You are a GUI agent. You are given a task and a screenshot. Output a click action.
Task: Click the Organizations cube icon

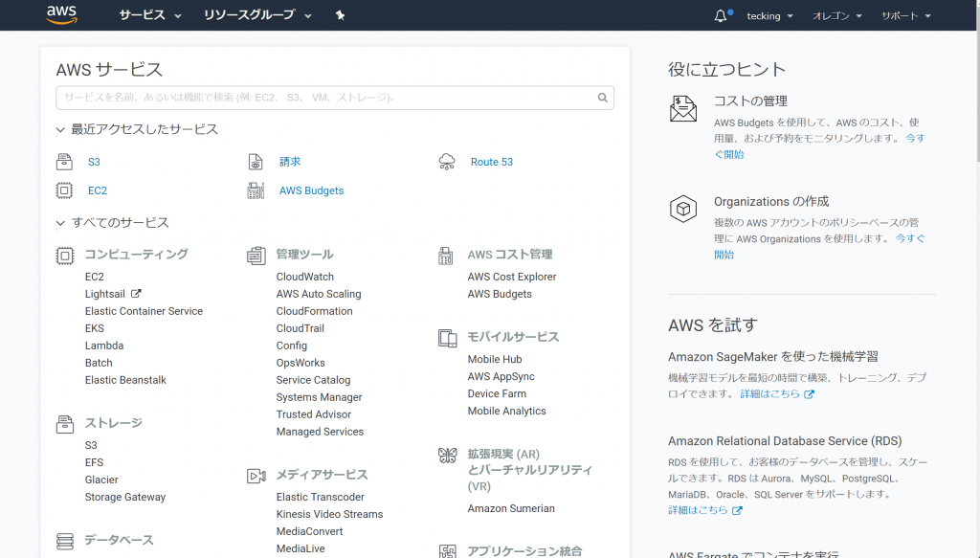(x=683, y=209)
